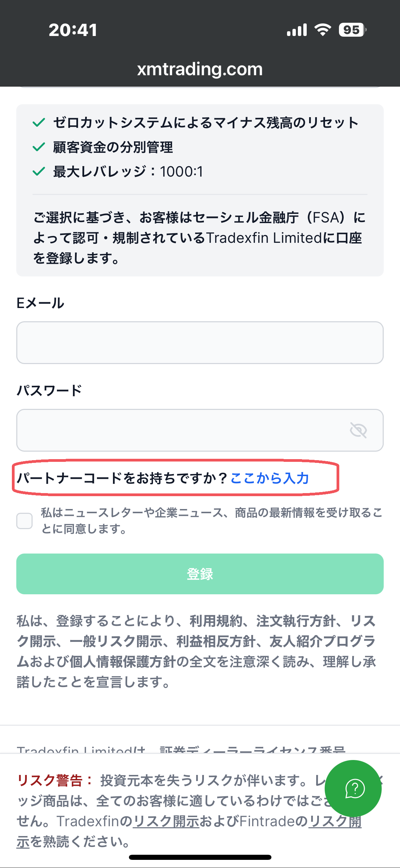The width and height of the screenshot is (400, 868).
Task: Toggle password visibility eye icon
Action: (x=358, y=430)
